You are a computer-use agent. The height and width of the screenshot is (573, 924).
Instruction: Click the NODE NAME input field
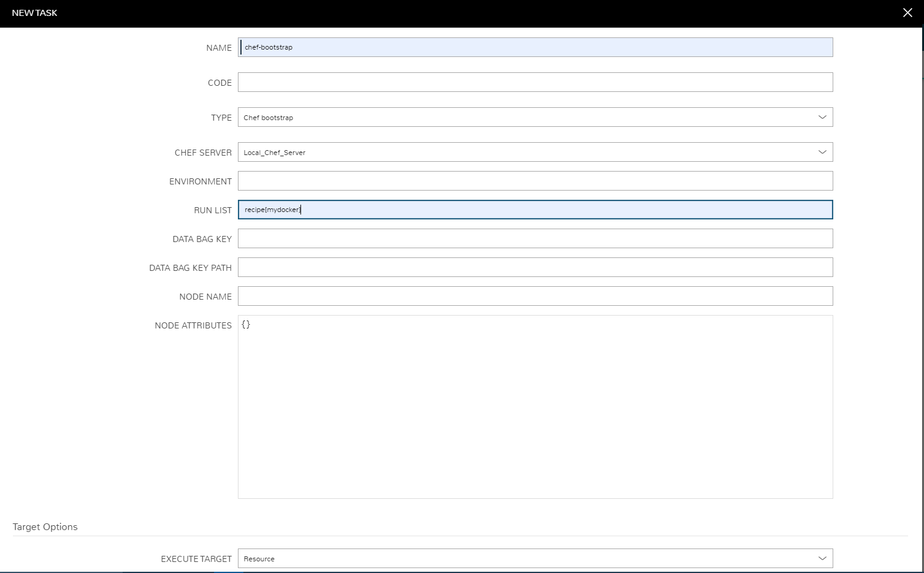pyautogui.click(x=535, y=296)
